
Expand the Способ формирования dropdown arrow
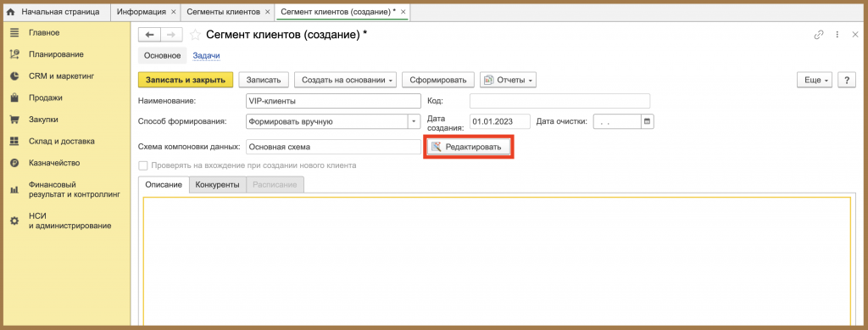(x=415, y=121)
